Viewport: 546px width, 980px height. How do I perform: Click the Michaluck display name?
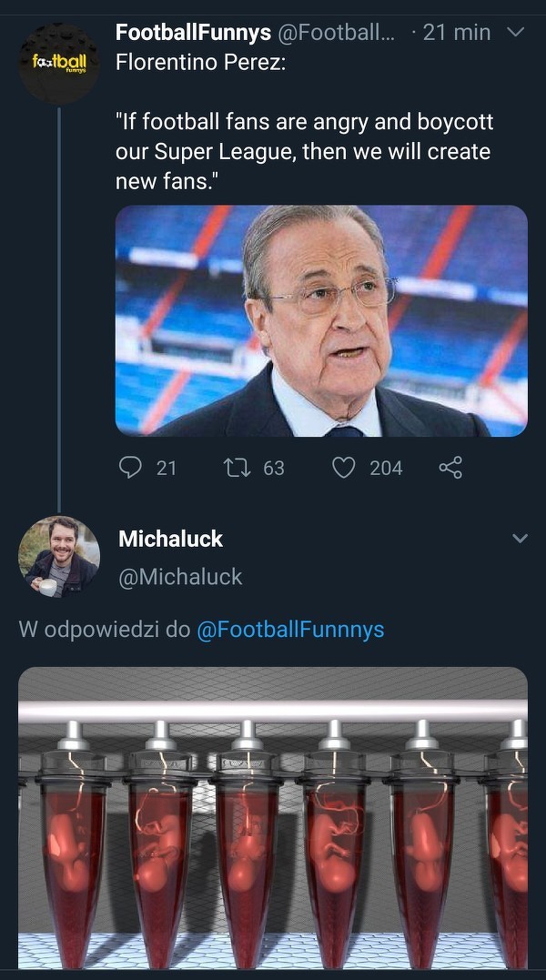(x=170, y=539)
